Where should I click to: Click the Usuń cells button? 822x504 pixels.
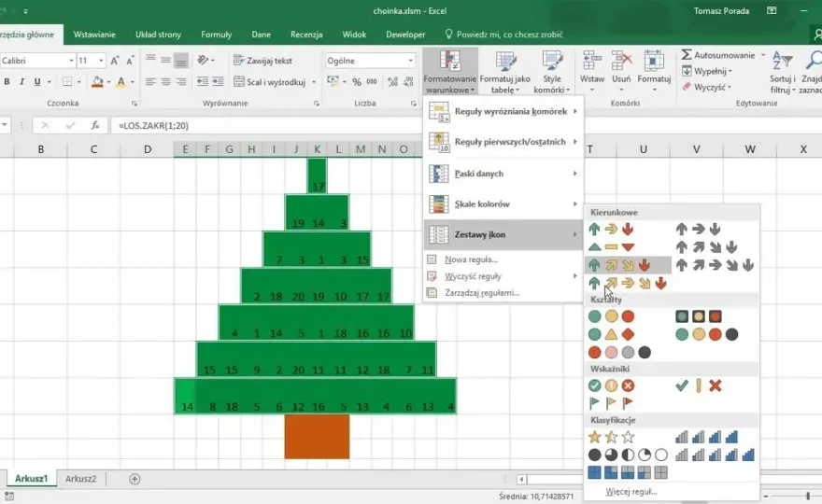pos(621,72)
